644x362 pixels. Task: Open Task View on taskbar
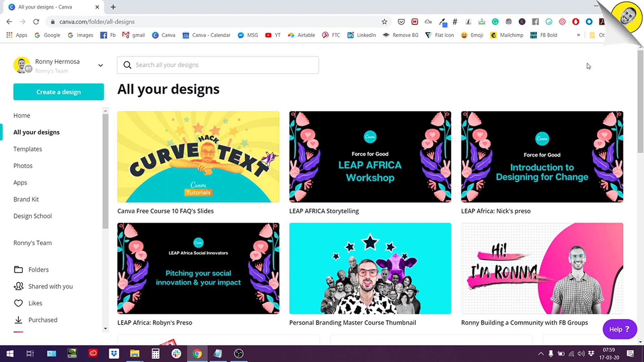point(30,354)
